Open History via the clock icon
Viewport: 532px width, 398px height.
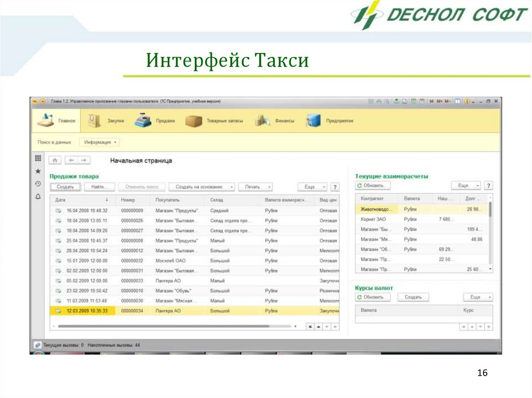point(37,184)
